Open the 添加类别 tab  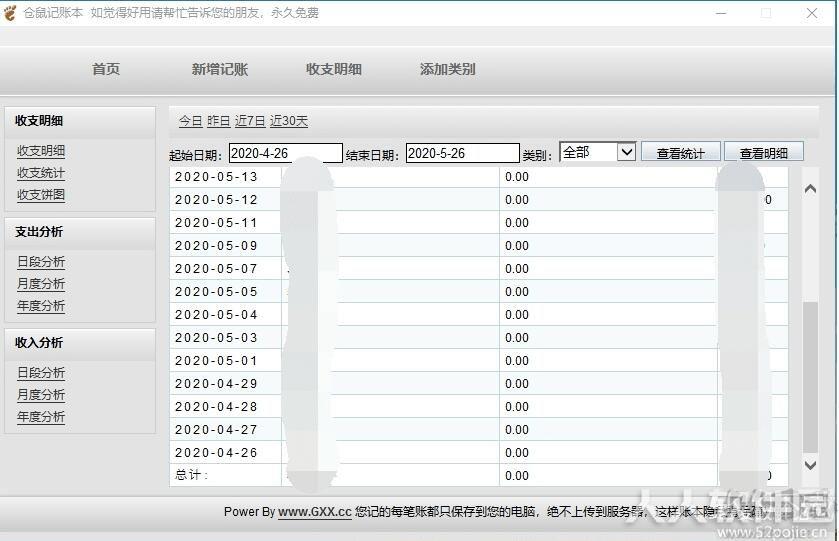coord(447,69)
